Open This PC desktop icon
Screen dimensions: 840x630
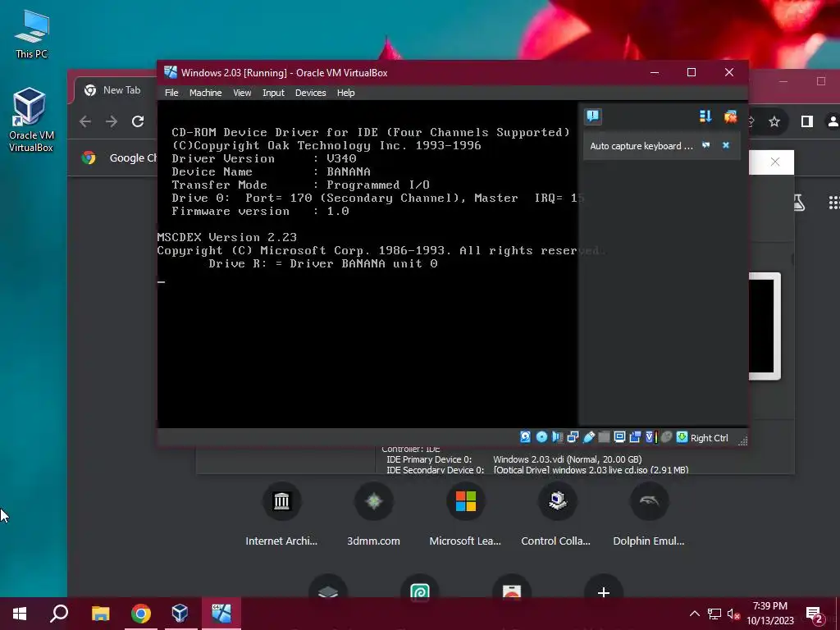point(31,34)
